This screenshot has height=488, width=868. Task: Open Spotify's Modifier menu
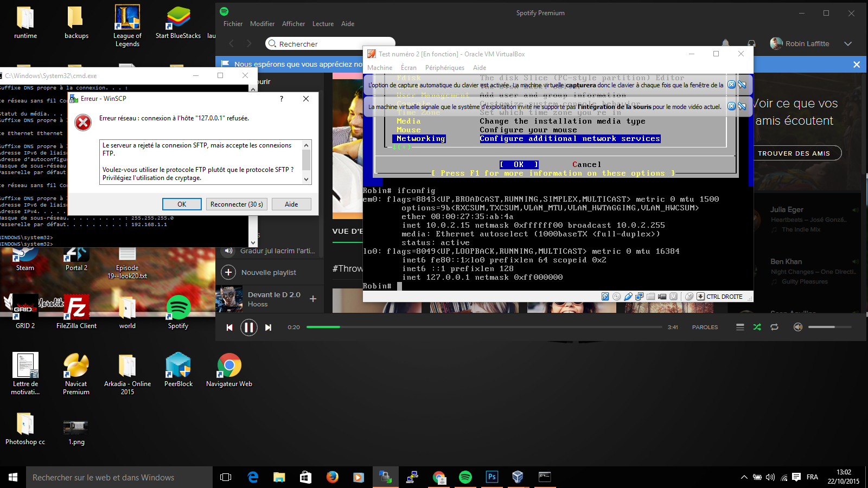click(262, 24)
